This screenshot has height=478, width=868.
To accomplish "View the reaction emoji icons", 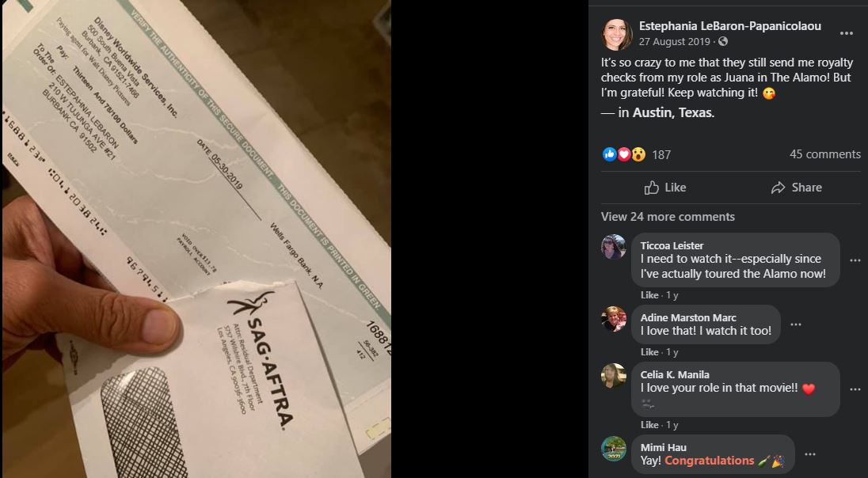I will pos(624,154).
